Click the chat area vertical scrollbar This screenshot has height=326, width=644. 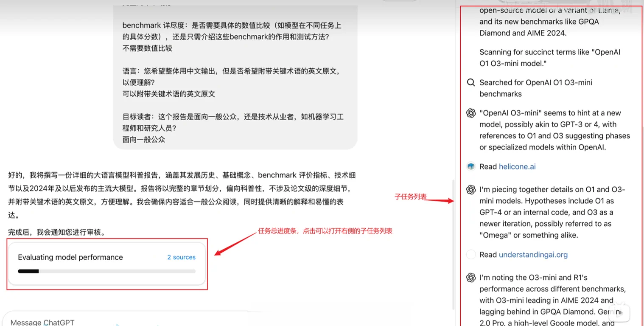coord(454,244)
